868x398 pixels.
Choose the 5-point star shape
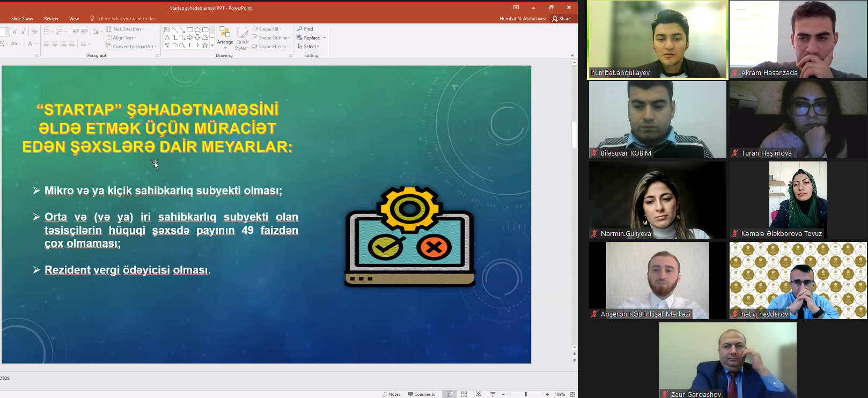click(x=205, y=45)
